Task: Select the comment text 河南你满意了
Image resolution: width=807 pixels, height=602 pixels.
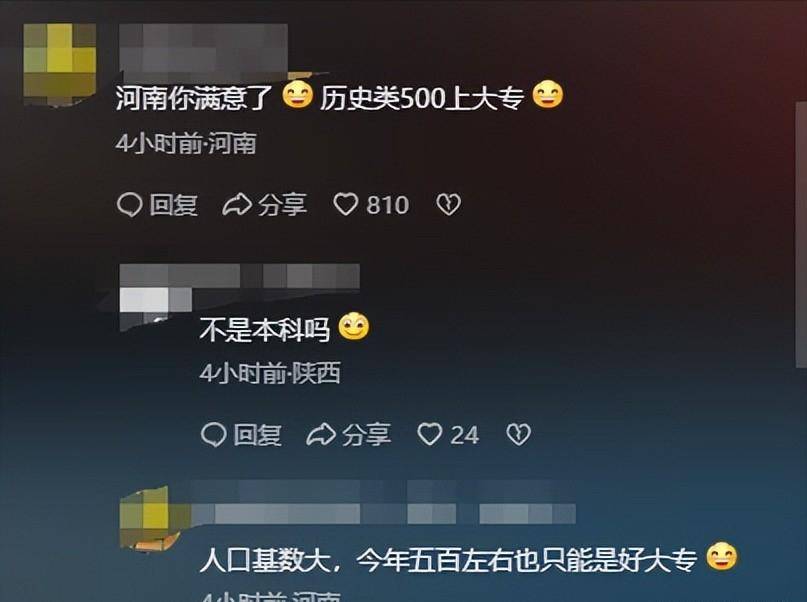Action: [x=194, y=98]
